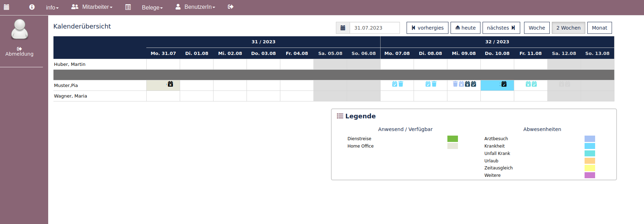
Task: Switch to the Woche view
Action: [537, 28]
